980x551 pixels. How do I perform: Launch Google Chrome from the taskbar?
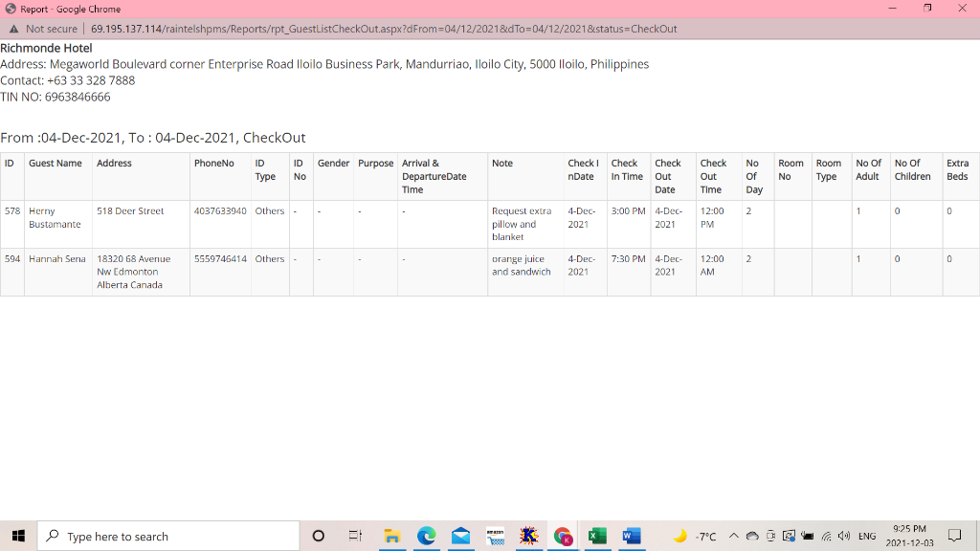coord(563,536)
